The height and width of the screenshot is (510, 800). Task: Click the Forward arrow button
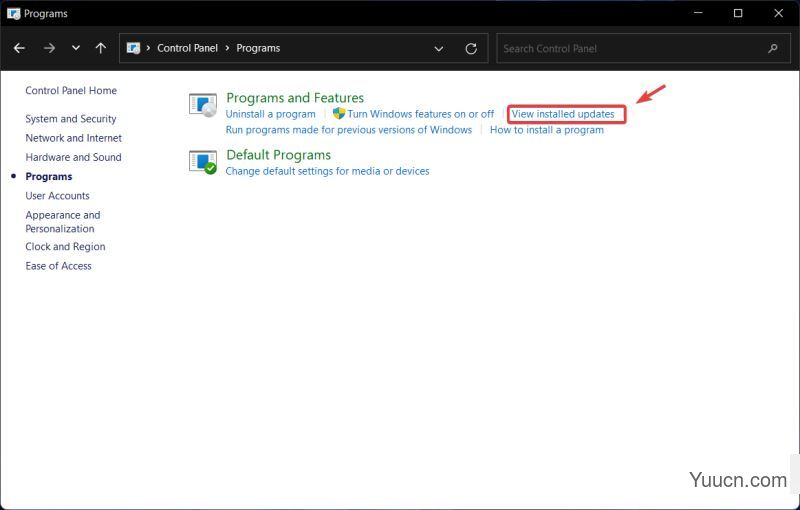click(x=49, y=48)
